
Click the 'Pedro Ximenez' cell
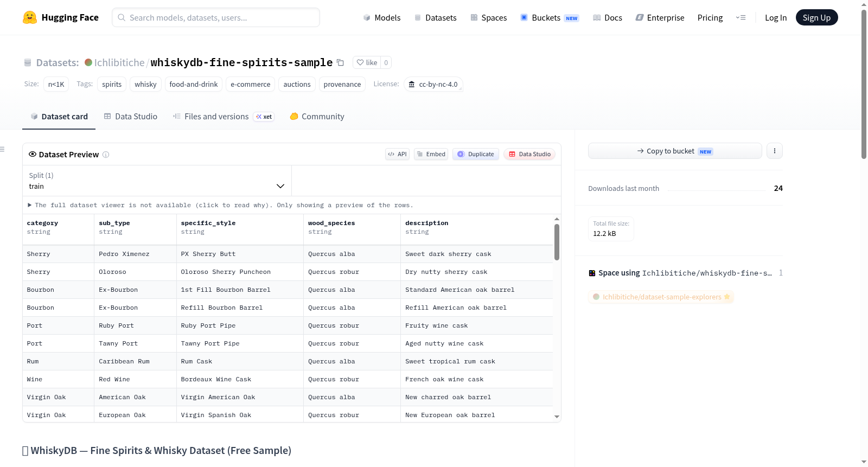136,254
